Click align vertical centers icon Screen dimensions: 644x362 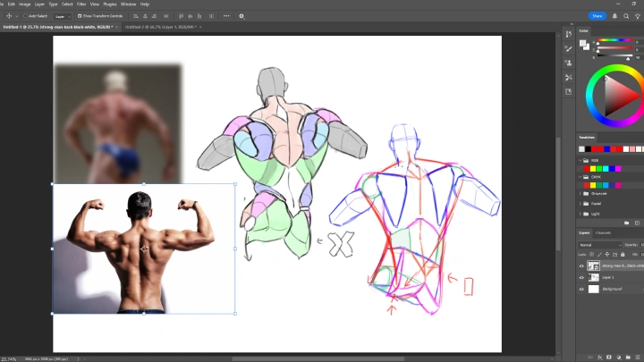[x=191, y=16]
